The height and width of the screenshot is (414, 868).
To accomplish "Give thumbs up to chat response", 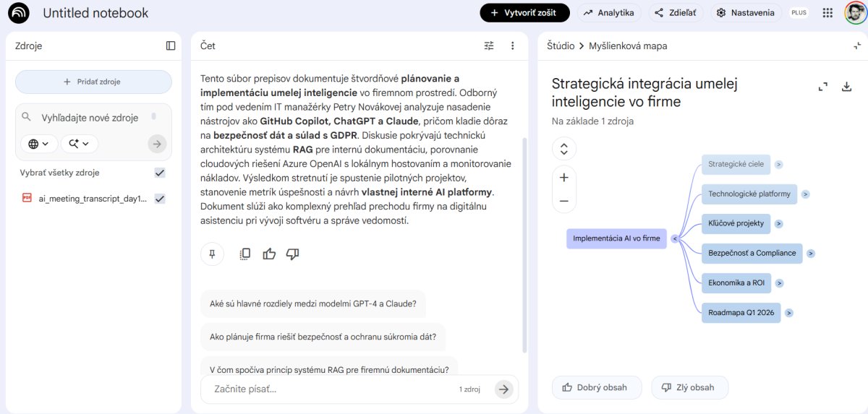I will [269, 254].
